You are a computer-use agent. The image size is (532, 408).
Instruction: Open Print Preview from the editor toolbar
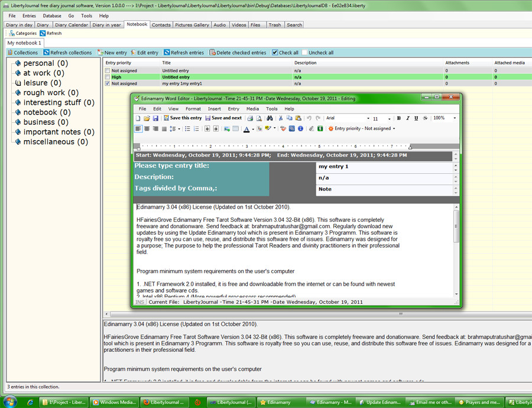(259, 118)
